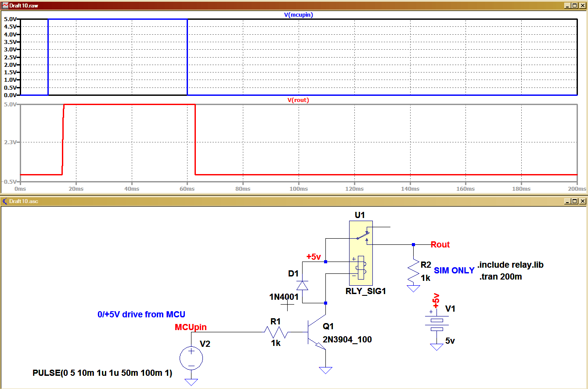
Task: Click the .tran 200m directive
Action: point(501,277)
